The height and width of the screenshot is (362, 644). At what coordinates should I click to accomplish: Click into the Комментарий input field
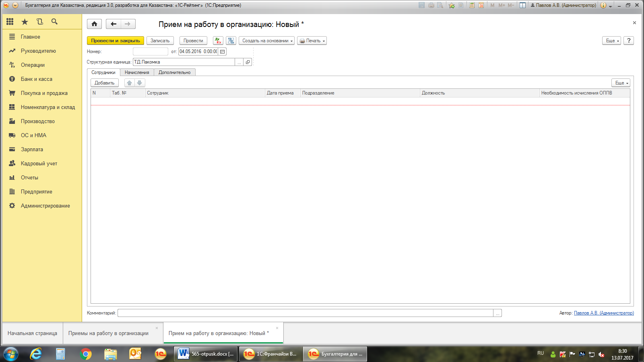[x=305, y=313]
